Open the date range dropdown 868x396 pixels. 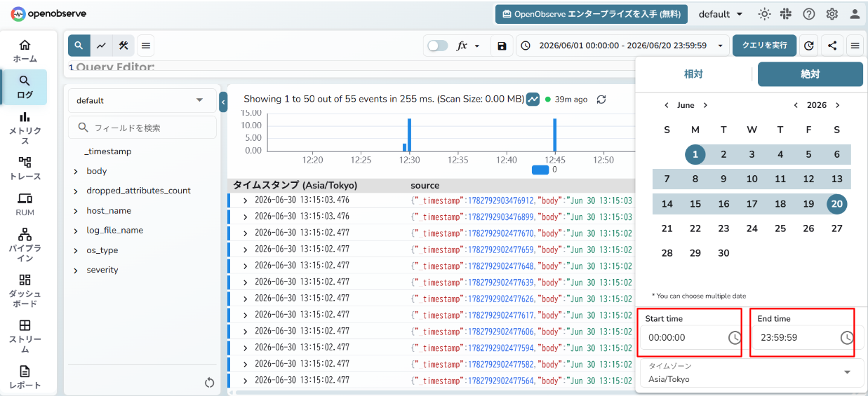(623, 46)
